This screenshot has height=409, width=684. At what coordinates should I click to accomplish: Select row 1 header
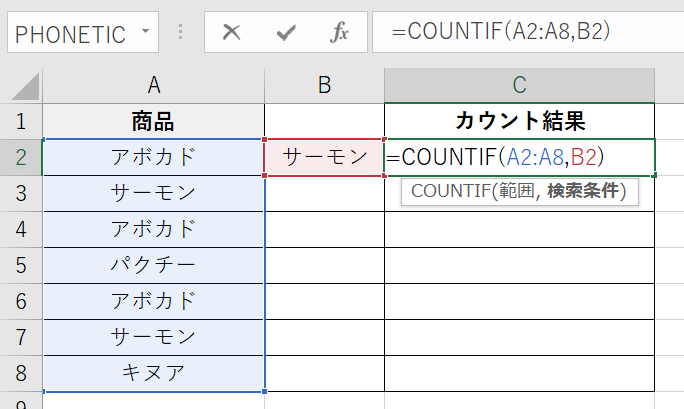click(21, 122)
